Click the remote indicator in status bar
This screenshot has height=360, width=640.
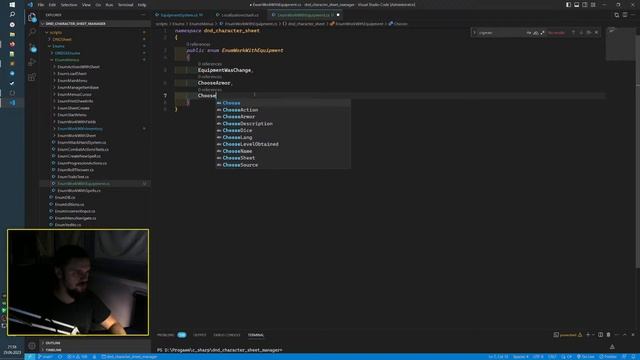(x=30, y=357)
